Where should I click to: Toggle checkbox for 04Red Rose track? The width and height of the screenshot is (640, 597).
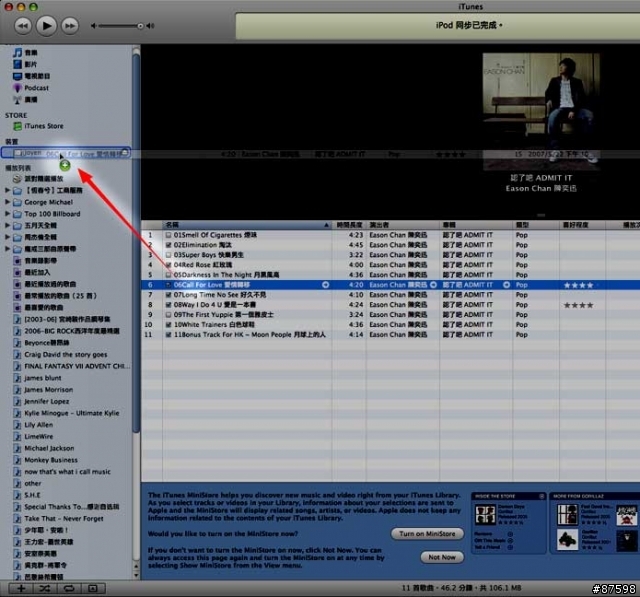click(x=168, y=265)
